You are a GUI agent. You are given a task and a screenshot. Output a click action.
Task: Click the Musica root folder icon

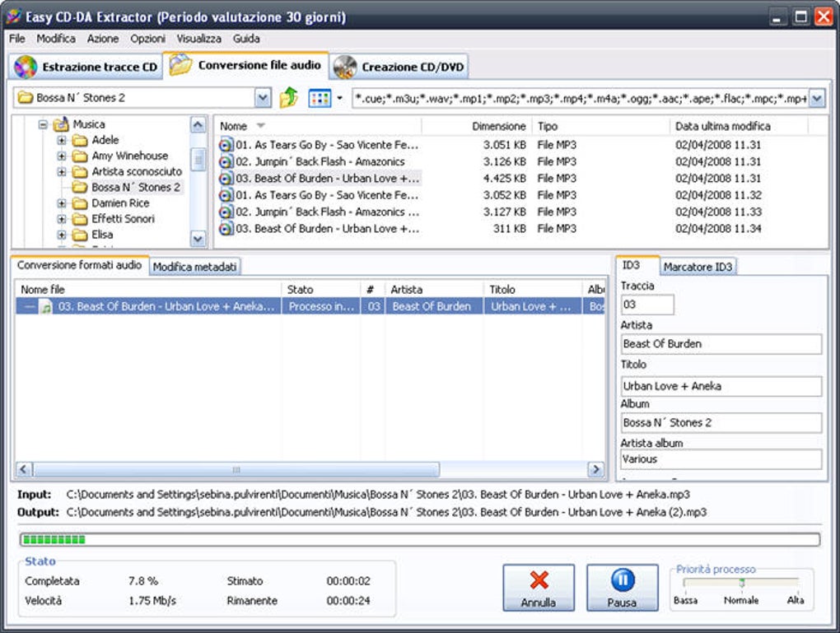[62, 124]
